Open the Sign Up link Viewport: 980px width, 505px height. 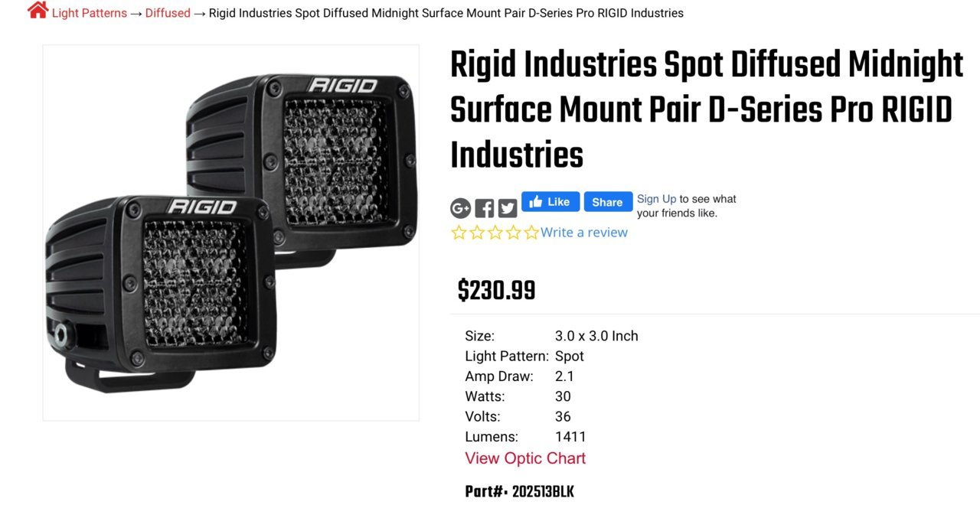(657, 199)
